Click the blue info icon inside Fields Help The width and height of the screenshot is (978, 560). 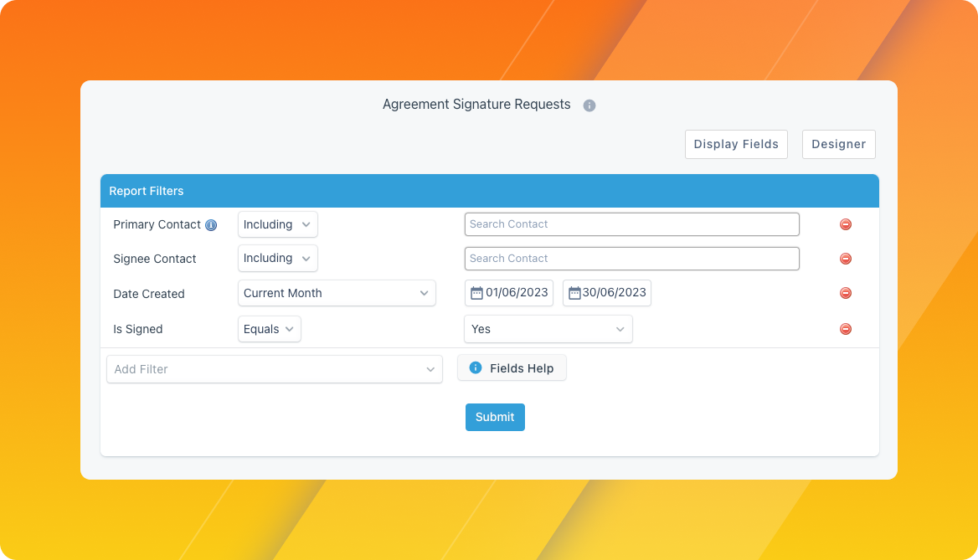tap(476, 367)
